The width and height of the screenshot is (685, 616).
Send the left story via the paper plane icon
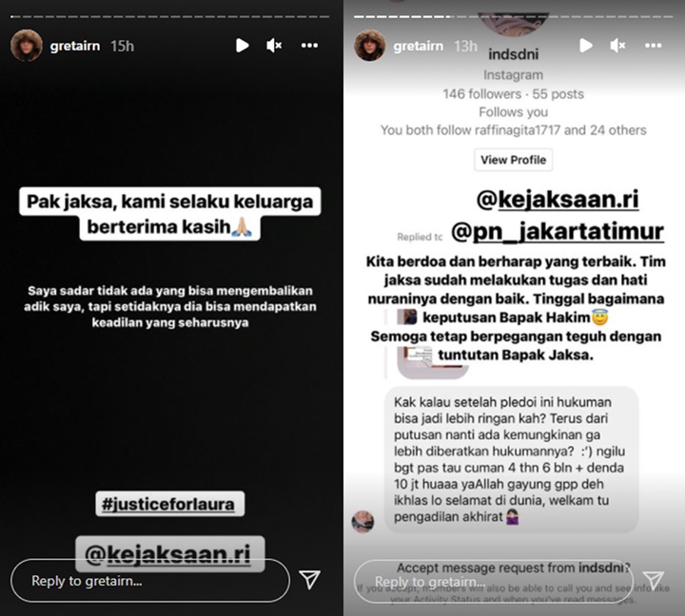point(310,580)
